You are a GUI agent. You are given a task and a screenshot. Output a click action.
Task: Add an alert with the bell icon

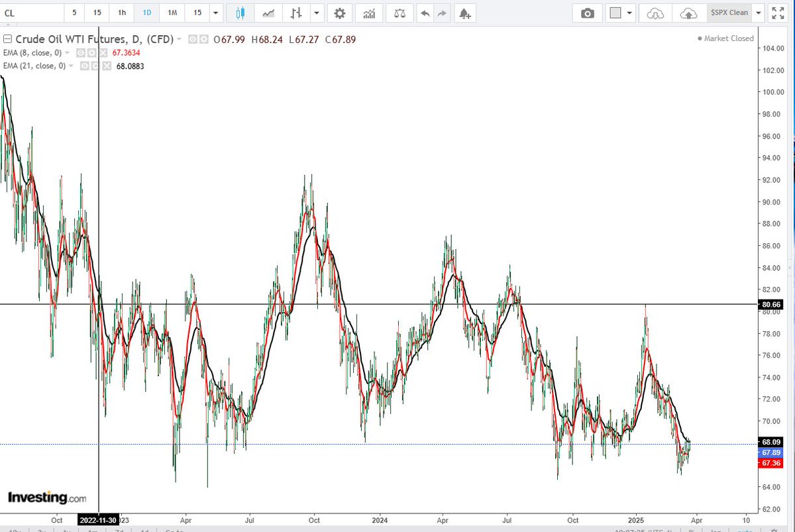465,13
